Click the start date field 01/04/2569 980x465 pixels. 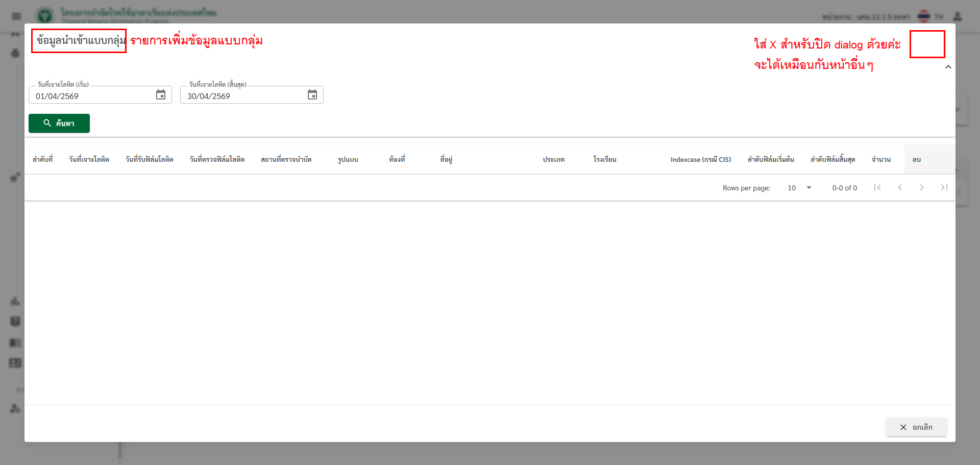92,96
